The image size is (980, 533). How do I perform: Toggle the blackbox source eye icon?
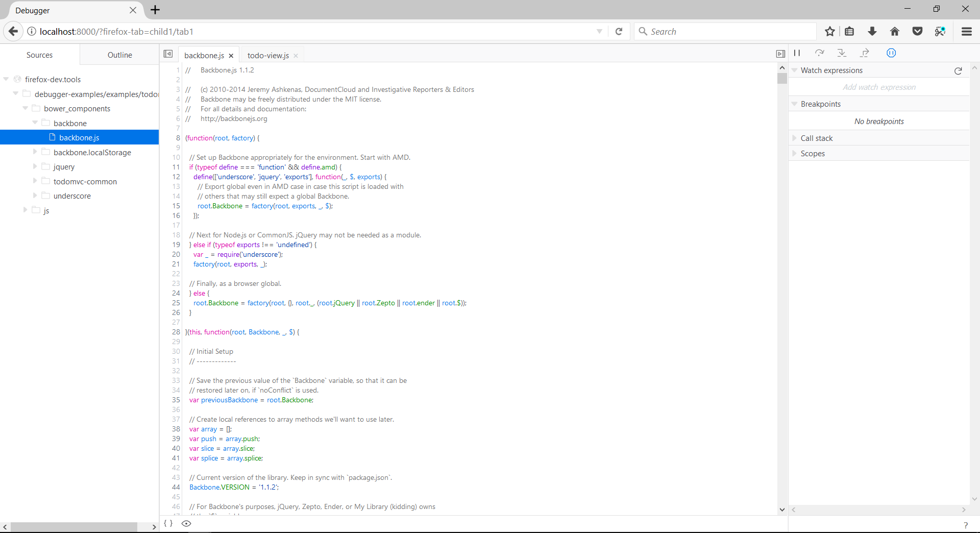[186, 523]
